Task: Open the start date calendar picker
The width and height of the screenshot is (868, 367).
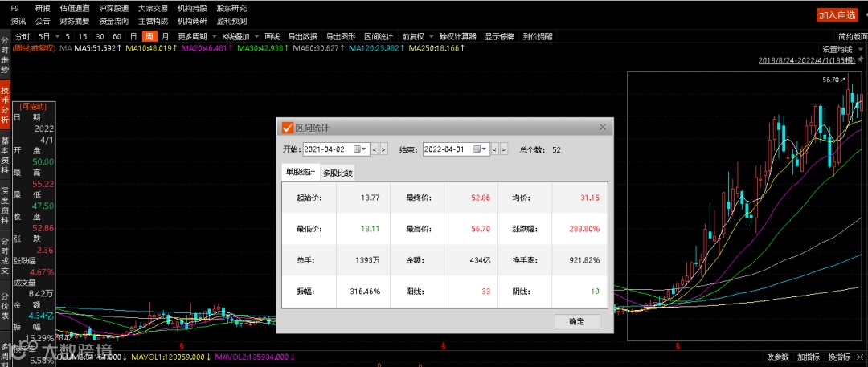Action: (x=360, y=149)
